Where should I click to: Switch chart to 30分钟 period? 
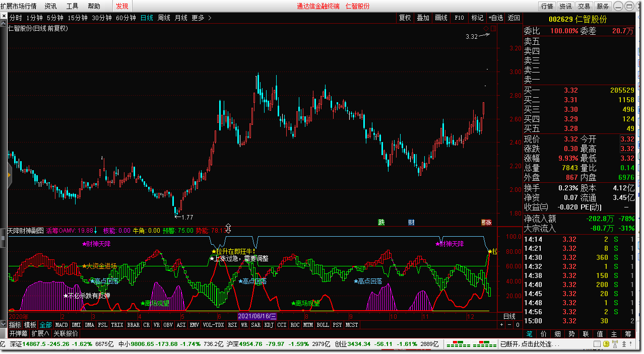click(x=102, y=18)
